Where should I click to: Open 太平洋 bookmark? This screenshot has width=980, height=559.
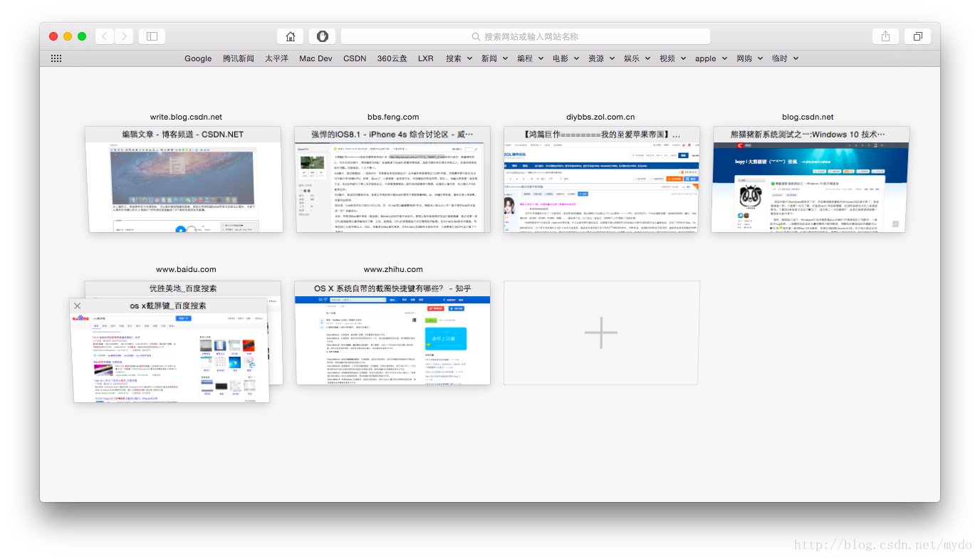click(x=276, y=58)
